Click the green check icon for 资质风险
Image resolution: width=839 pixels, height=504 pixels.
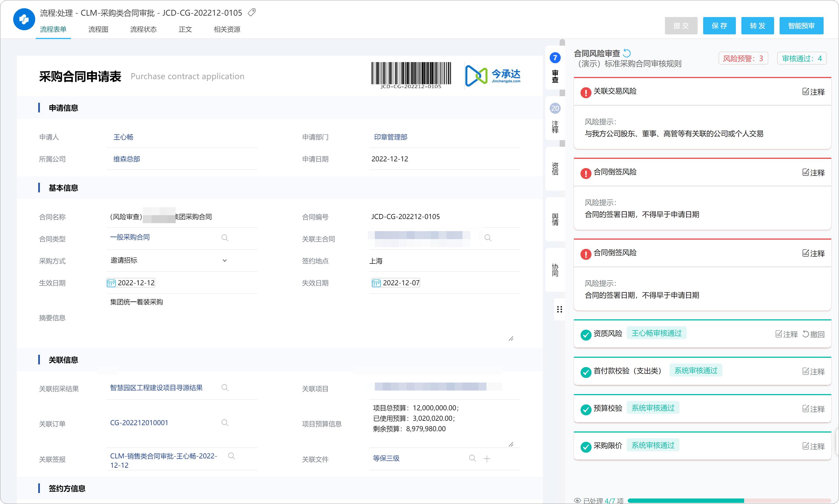(586, 335)
